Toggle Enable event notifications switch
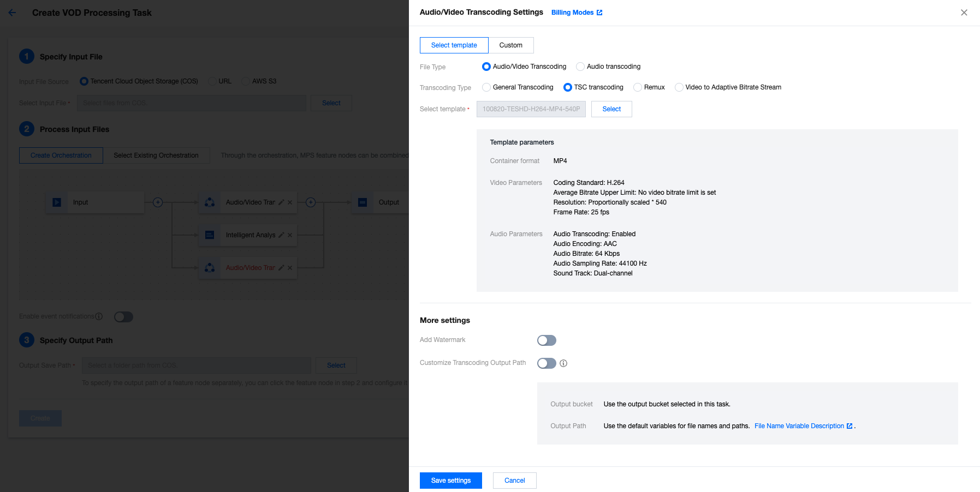 tap(123, 317)
